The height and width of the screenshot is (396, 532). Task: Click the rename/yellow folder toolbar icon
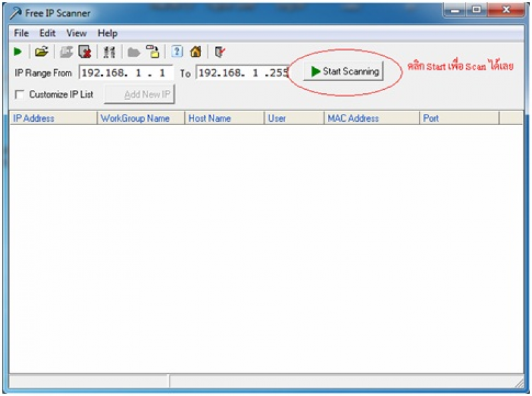[x=153, y=52]
